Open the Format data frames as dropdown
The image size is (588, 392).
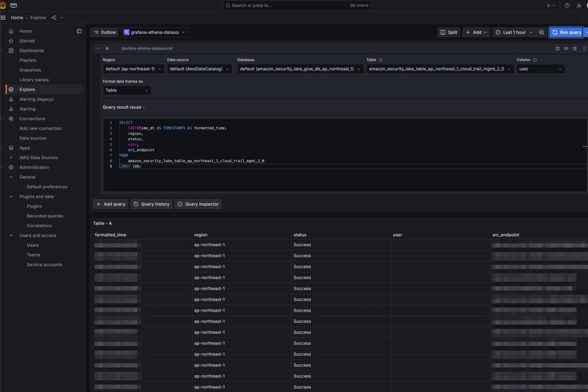[x=127, y=90]
